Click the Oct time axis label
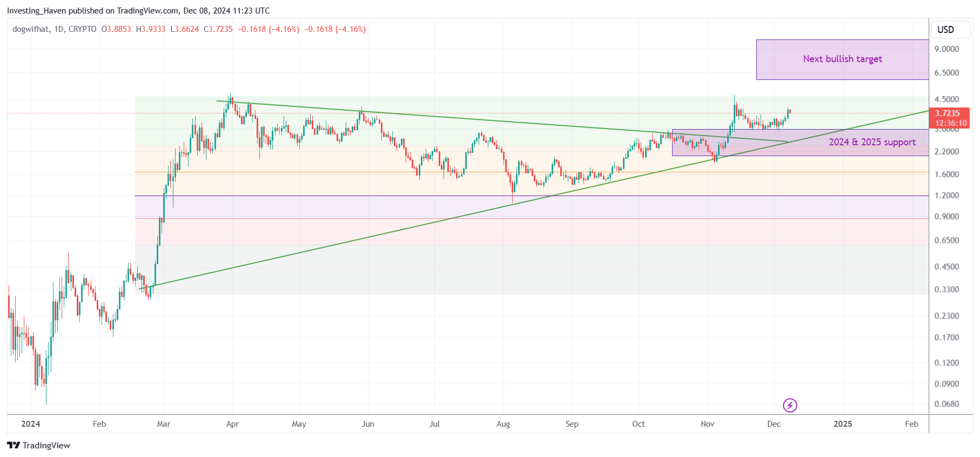 point(639,424)
